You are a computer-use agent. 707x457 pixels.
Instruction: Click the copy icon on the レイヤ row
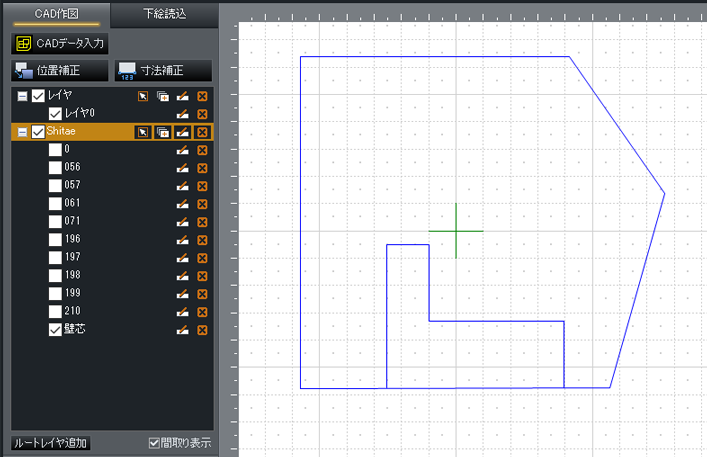pos(163,96)
